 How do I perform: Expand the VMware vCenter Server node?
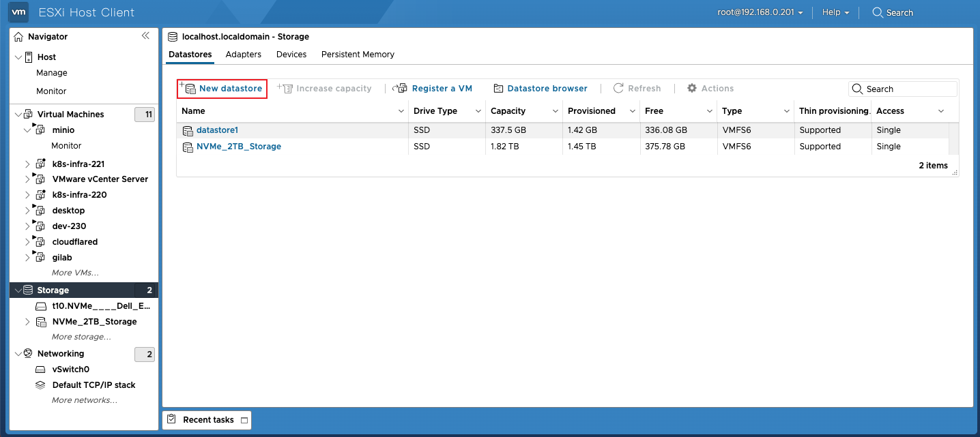coord(28,179)
